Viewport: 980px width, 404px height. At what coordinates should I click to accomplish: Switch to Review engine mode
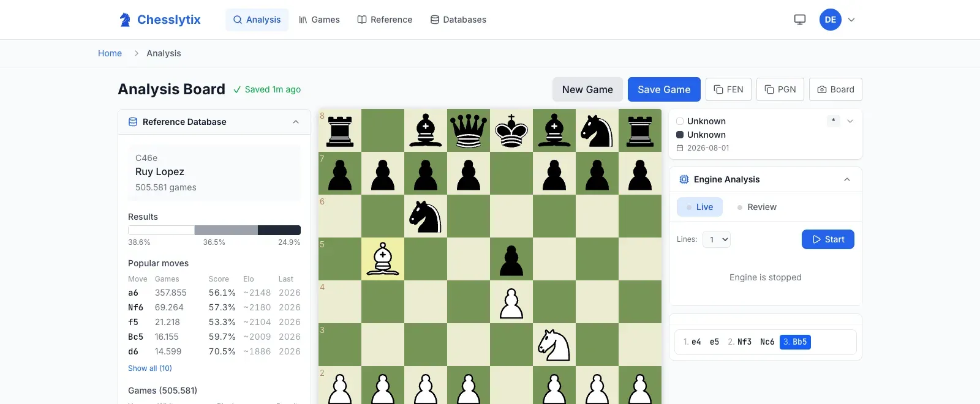coord(757,207)
